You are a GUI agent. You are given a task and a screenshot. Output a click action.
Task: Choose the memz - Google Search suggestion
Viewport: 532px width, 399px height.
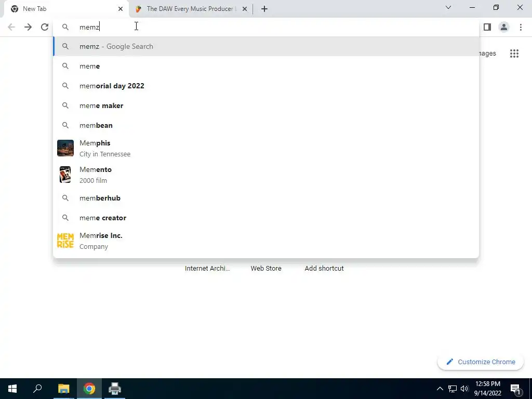pyautogui.click(x=266, y=46)
